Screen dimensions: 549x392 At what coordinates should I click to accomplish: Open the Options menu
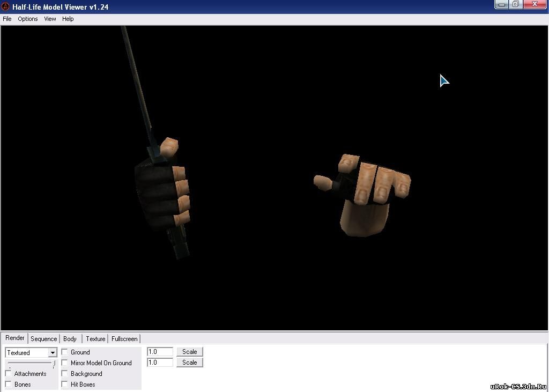(x=28, y=19)
